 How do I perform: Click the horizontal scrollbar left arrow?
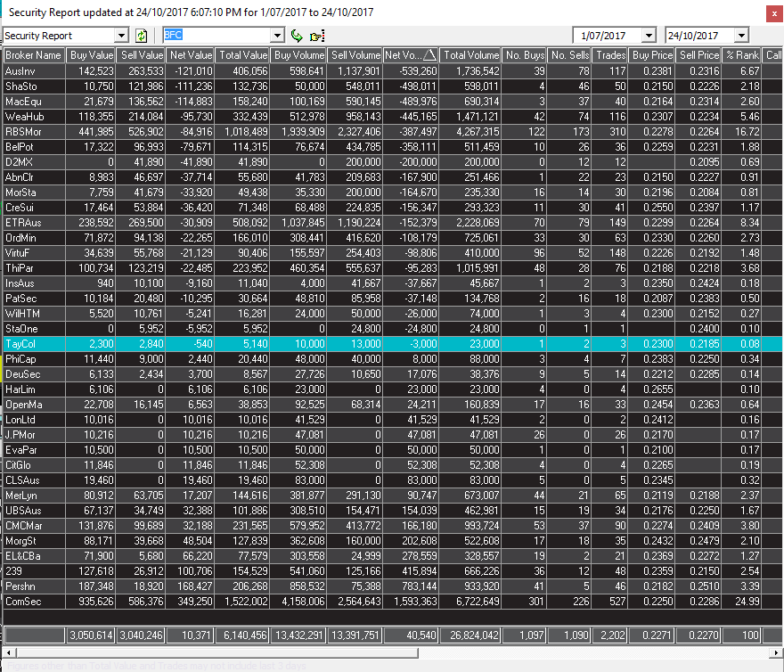pyautogui.click(x=7, y=652)
